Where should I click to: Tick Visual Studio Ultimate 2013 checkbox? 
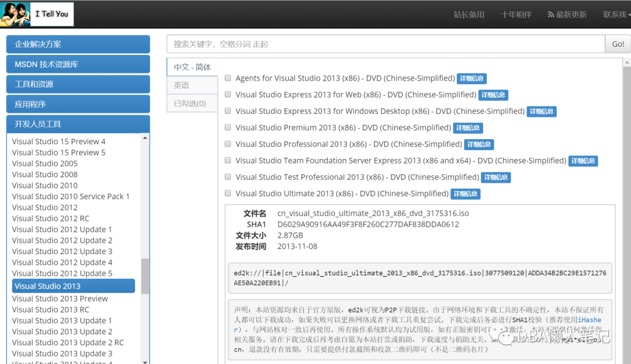pos(228,193)
